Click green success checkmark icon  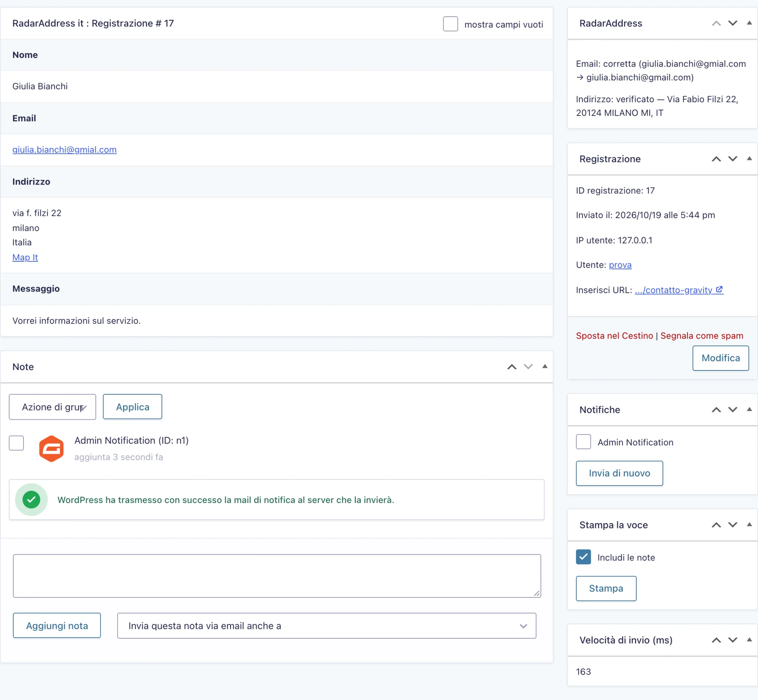pos(31,500)
